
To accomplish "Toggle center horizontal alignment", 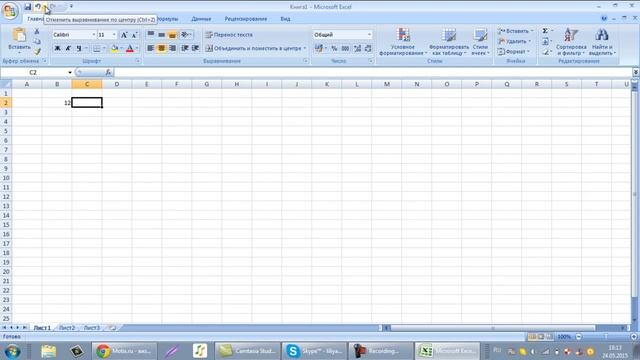I will pos(162,48).
